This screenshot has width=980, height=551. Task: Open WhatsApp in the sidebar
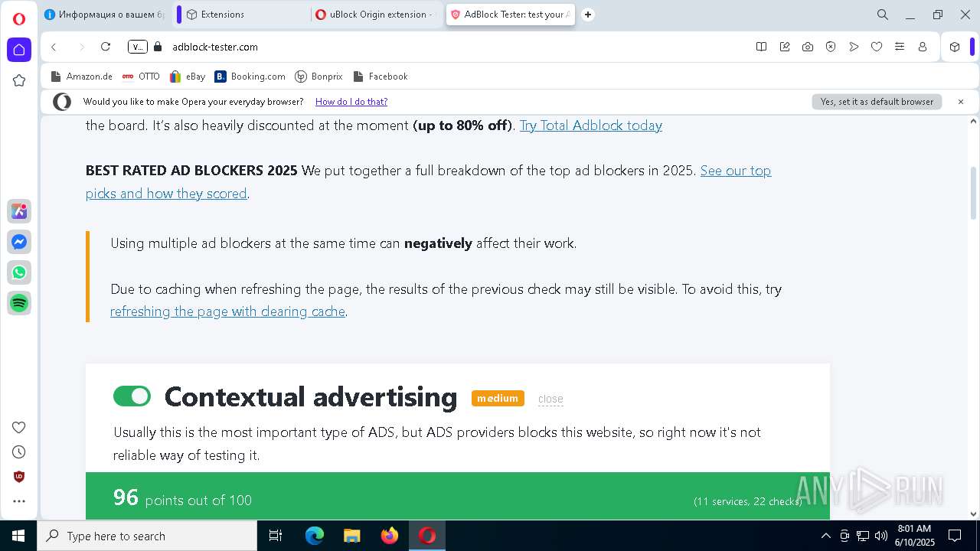19,272
